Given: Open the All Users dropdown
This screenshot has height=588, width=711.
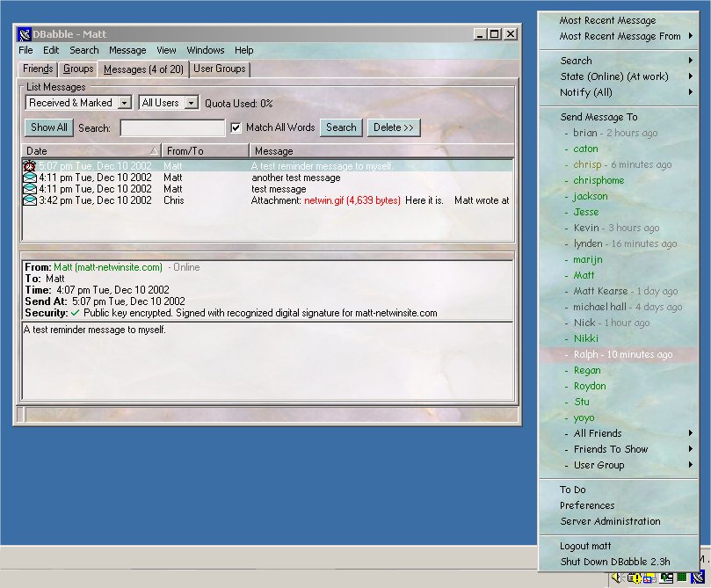Looking at the screenshot, I should [x=192, y=103].
